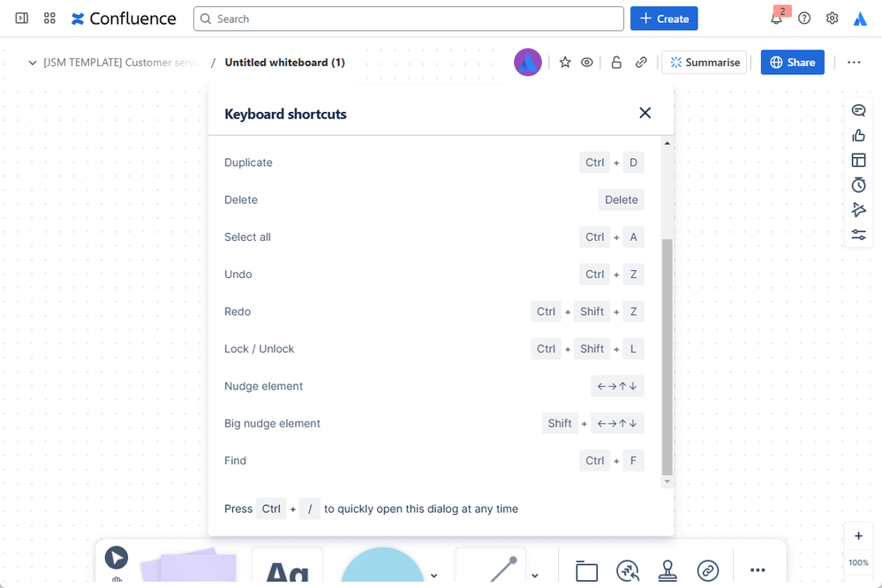882x588 pixels.
Task: Select the play pointer tool
Action: tap(117, 558)
